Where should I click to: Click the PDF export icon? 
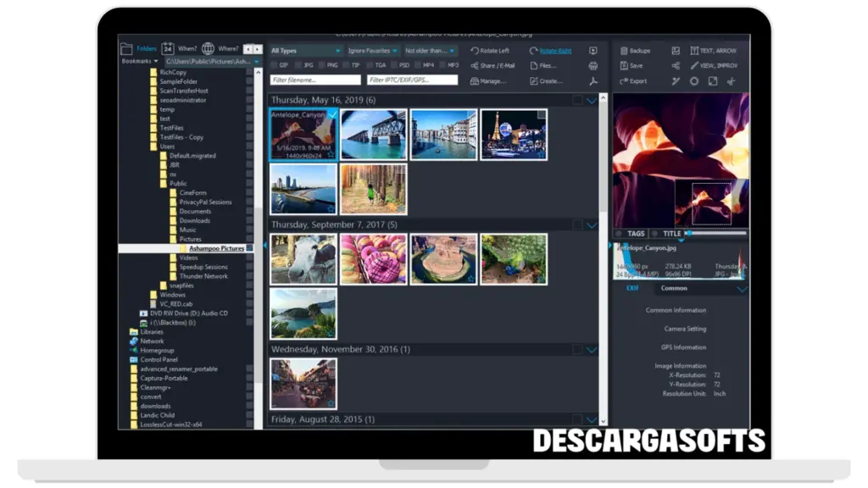pos(593,81)
